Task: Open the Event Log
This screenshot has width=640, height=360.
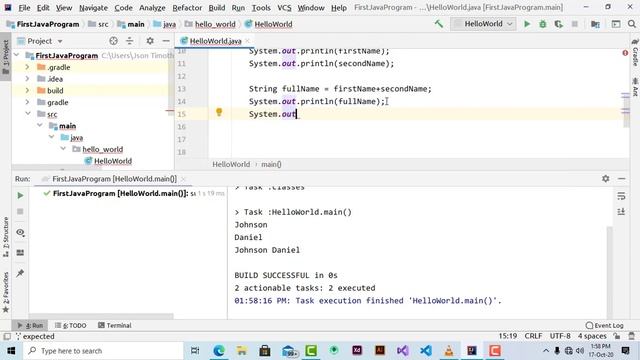Action: click(x=605, y=325)
